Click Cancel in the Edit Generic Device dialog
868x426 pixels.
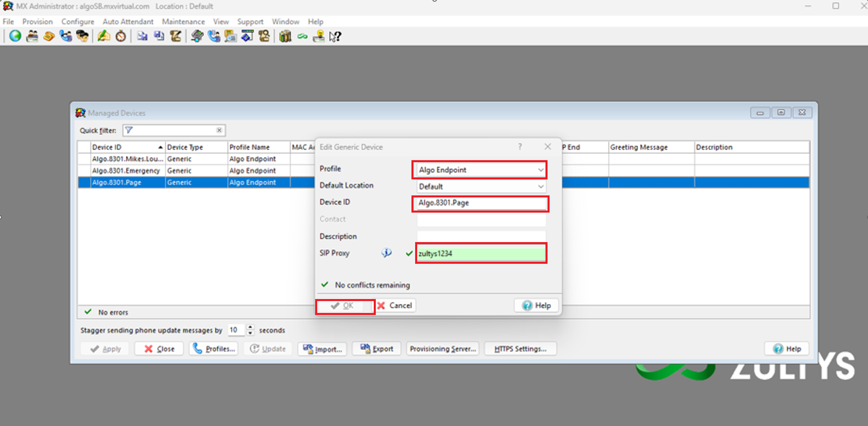(395, 306)
